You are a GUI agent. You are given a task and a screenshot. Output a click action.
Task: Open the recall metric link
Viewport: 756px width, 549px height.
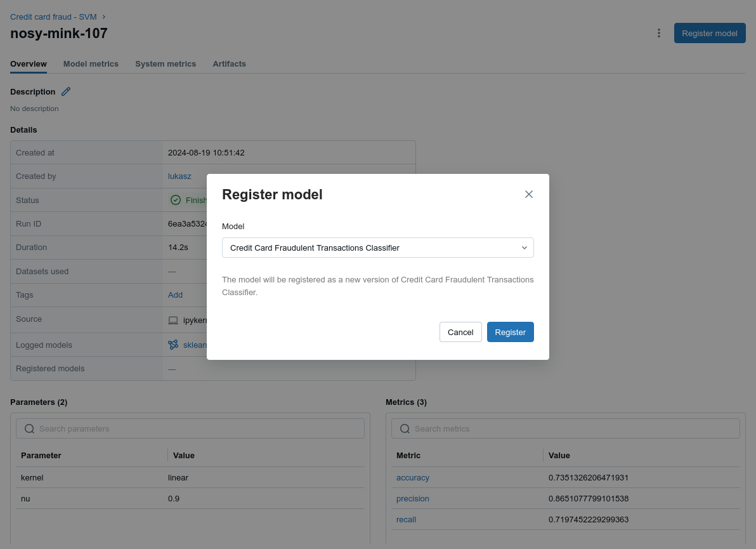[x=406, y=520]
